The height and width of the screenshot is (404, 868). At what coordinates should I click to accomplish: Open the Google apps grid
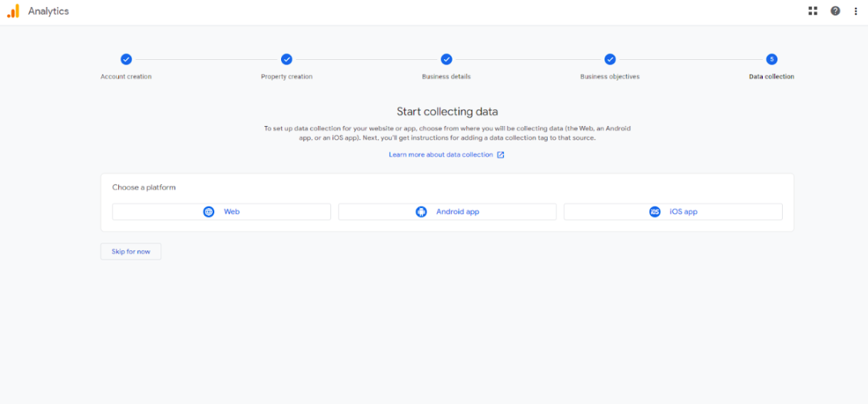813,11
